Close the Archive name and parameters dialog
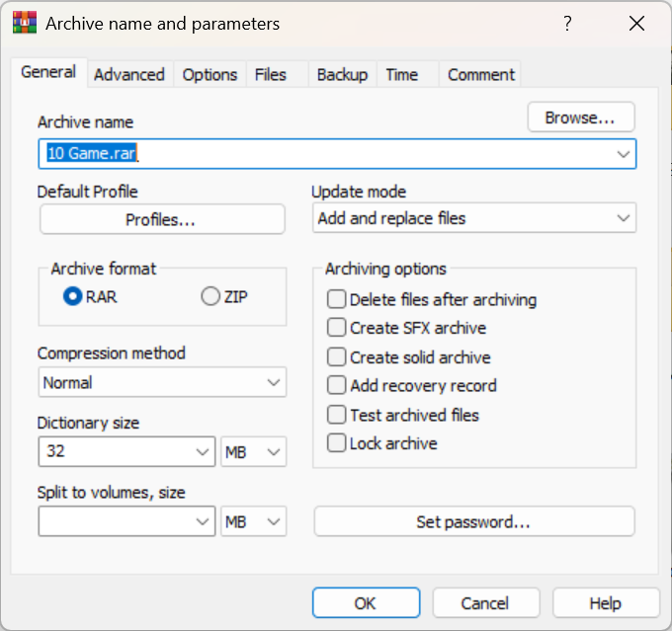672x631 pixels. (x=636, y=23)
